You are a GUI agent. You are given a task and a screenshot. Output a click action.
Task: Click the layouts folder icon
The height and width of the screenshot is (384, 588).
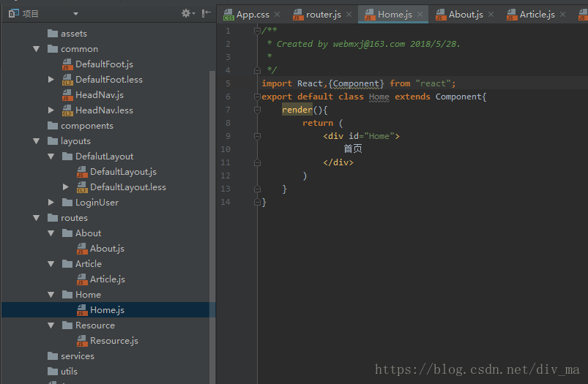[x=53, y=141]
